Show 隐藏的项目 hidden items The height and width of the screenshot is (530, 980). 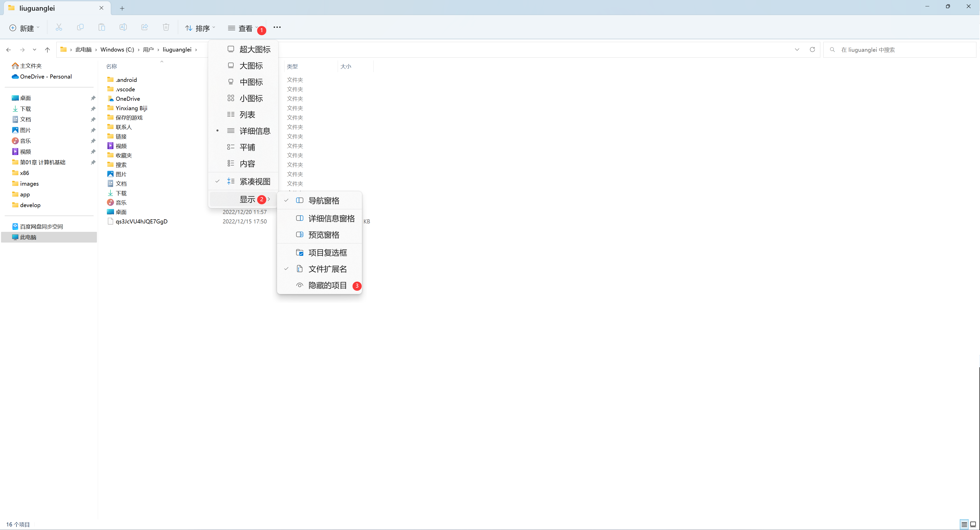[x=319, y=285]
